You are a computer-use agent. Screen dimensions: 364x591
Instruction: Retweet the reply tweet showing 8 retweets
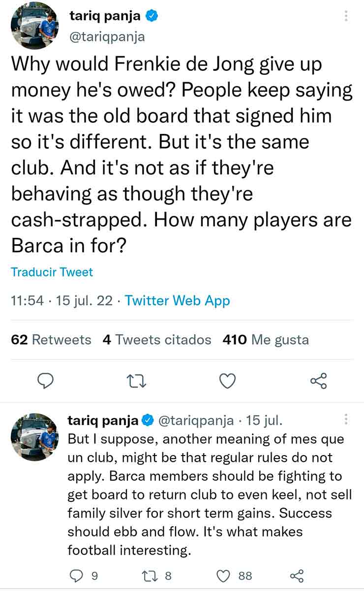point(149,576)
